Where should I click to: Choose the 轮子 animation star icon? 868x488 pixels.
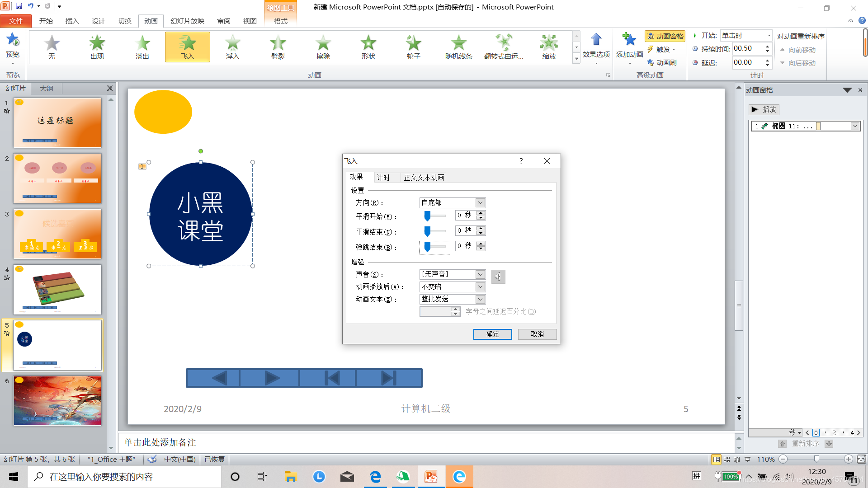click(413, 44)
